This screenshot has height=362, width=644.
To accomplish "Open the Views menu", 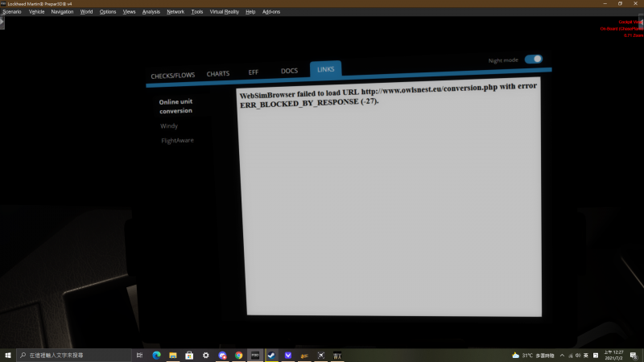I will pyautogui.click(x=129, y=12).
